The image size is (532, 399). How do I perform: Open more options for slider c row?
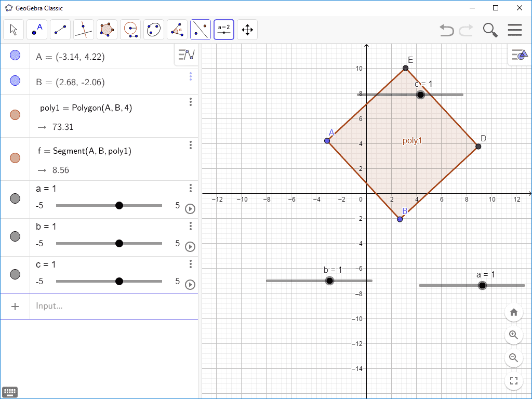click(x=191, y=263)
